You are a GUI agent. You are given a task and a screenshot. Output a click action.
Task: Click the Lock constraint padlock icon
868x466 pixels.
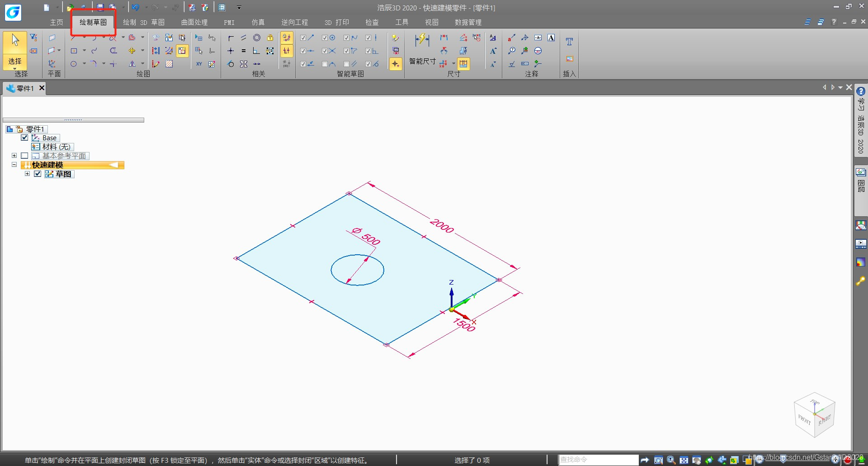[270, 38]
